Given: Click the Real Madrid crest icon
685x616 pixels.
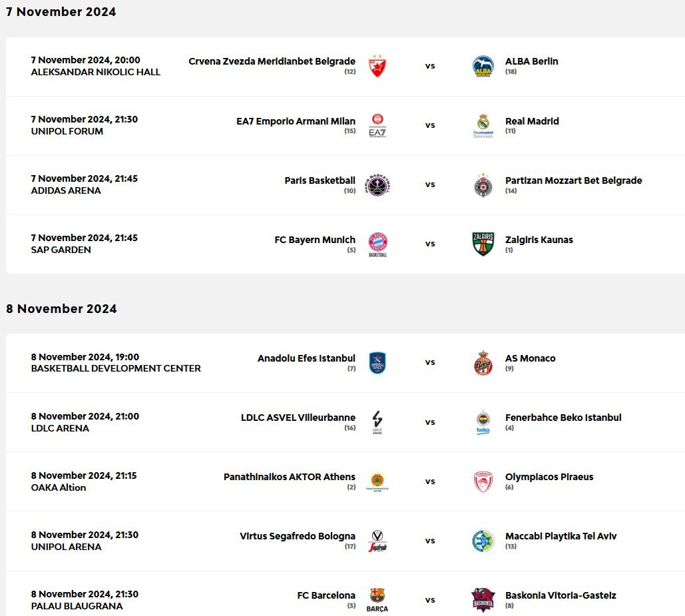Looking at the screenshot, I should [483, 125].
